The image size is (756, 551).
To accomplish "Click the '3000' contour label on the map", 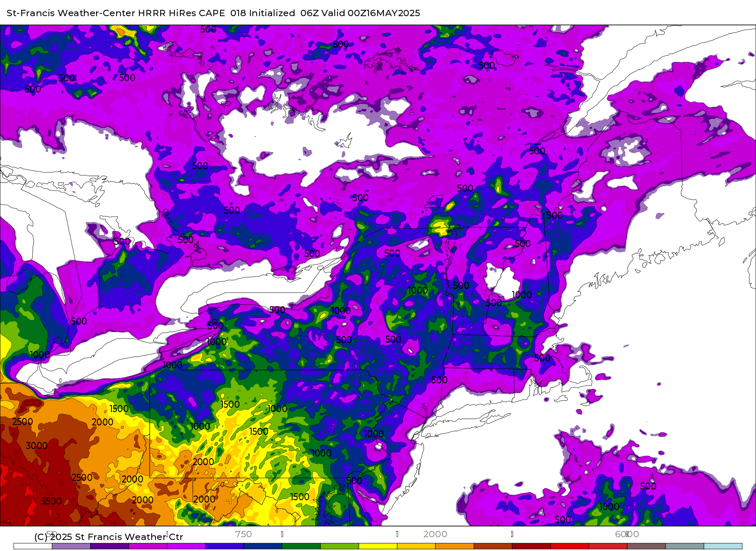I will (36, 446).
